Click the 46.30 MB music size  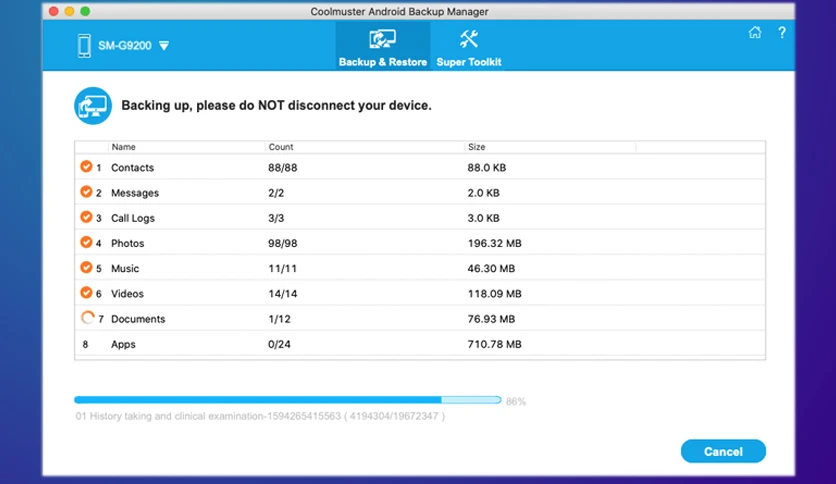point(491,269)
